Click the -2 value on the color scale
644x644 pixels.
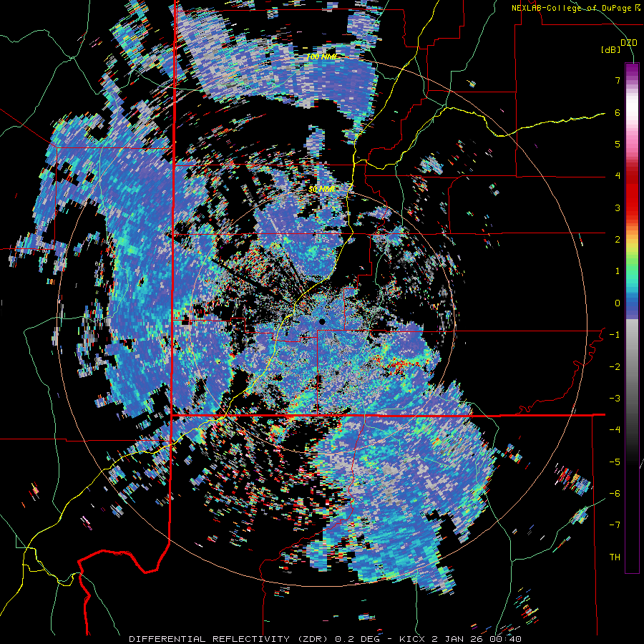[x=615, y=367]
